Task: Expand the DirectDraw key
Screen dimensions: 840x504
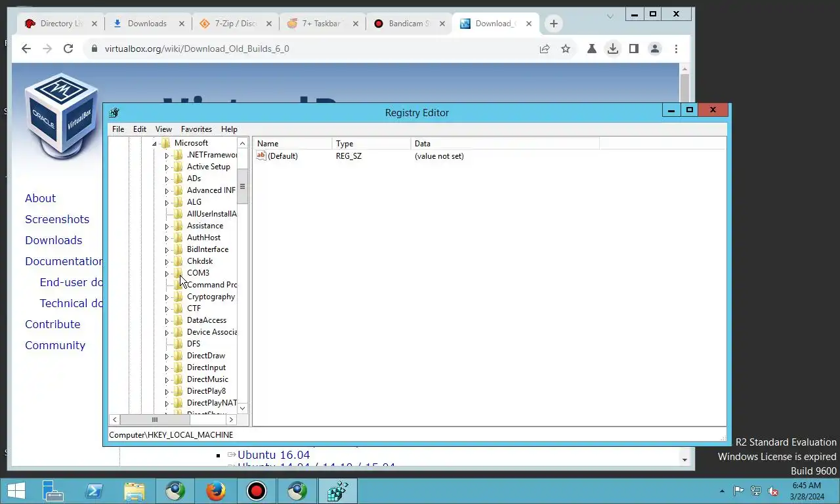Action: tap(167, 356)
